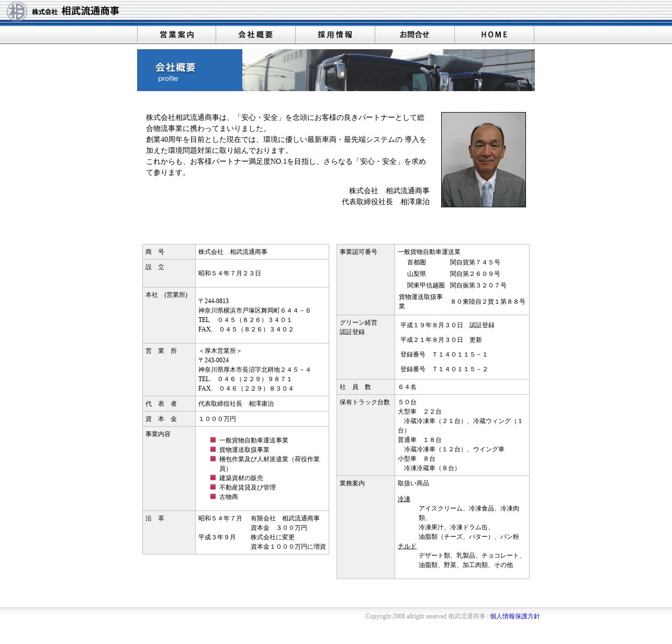Image resolution: width=672 pixels, height=644 pixels.
Task: Select the 小型車 ８台 line
Action: (417, 459)
